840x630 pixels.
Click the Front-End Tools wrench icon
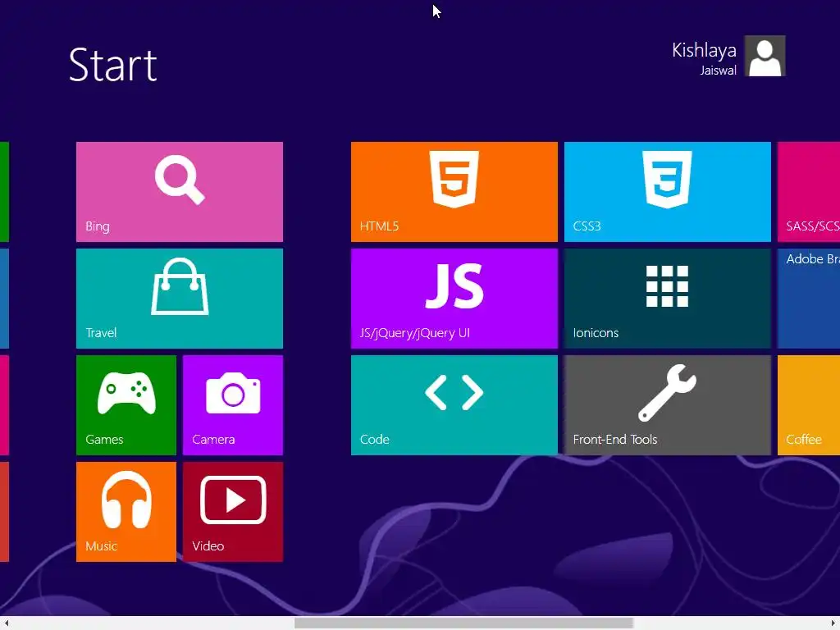click(x=668, y=393)
